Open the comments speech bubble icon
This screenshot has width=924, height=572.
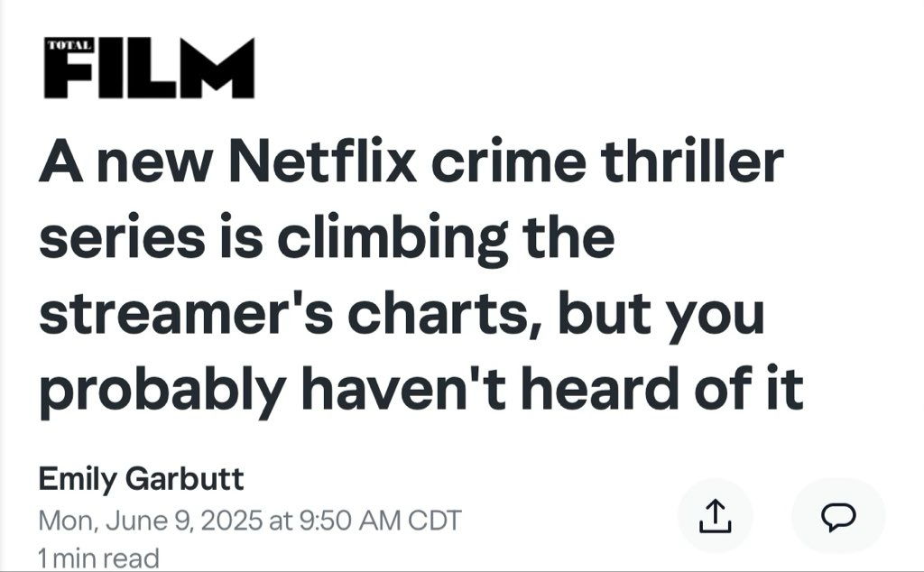[x=838, y=516]
